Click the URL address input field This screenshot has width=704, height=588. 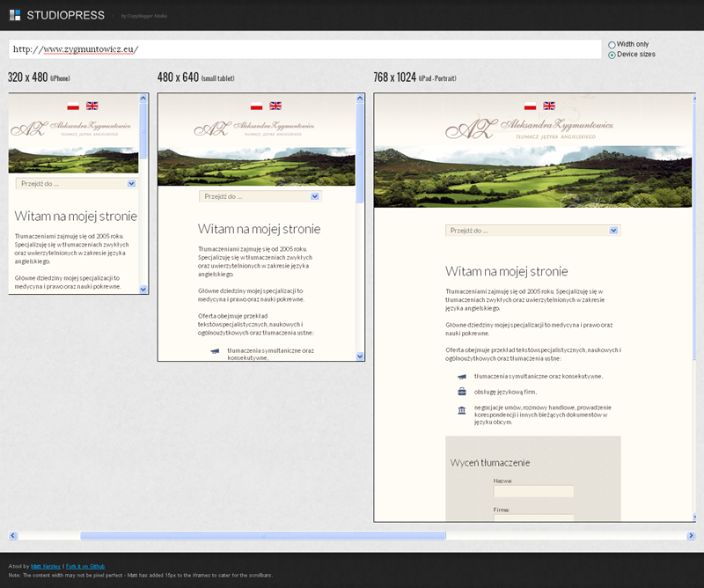304,49
